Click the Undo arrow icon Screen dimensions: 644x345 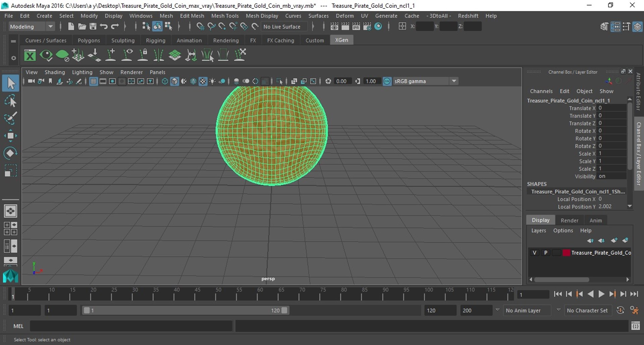click(104, 27)
